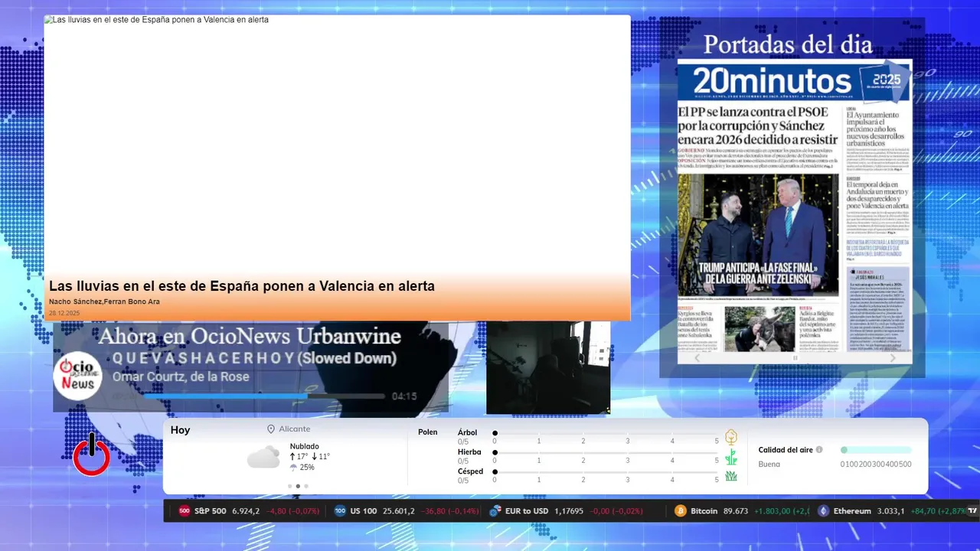Image resolution: width=980 pixels, height=551 pixels.
Task: Click the 'EUR to USD' ticker name
Action: click(528, 511)
